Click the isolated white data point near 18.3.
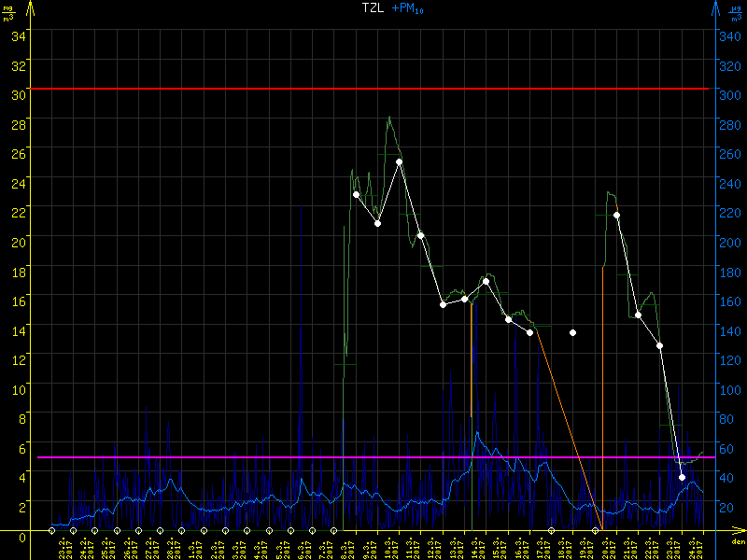Viewport: 747px width, 560px height. (x=572, y=332)
